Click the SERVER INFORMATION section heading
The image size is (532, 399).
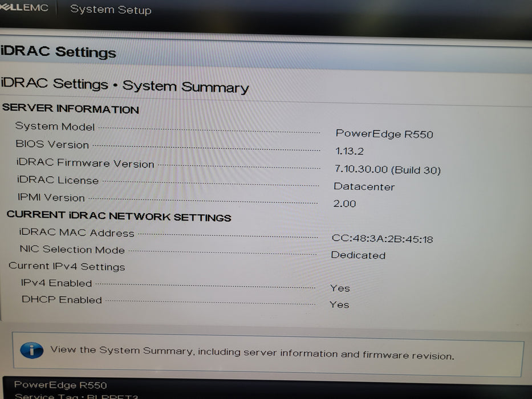tap(71, 108)
